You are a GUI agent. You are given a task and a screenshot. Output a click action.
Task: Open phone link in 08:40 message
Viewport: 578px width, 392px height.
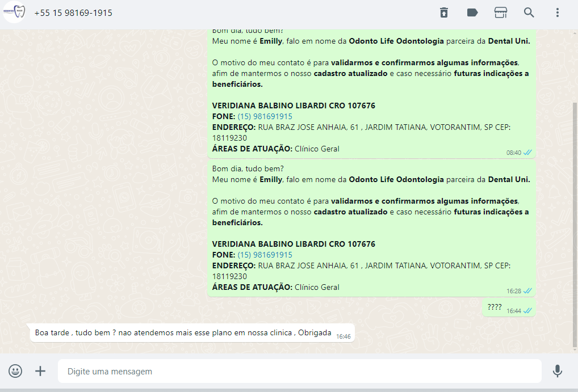pos(265,116)
